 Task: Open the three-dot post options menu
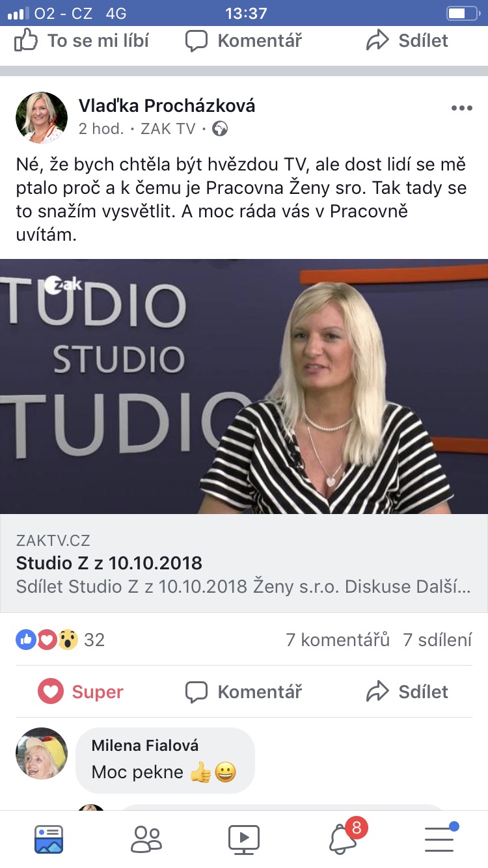click(461, 108)
